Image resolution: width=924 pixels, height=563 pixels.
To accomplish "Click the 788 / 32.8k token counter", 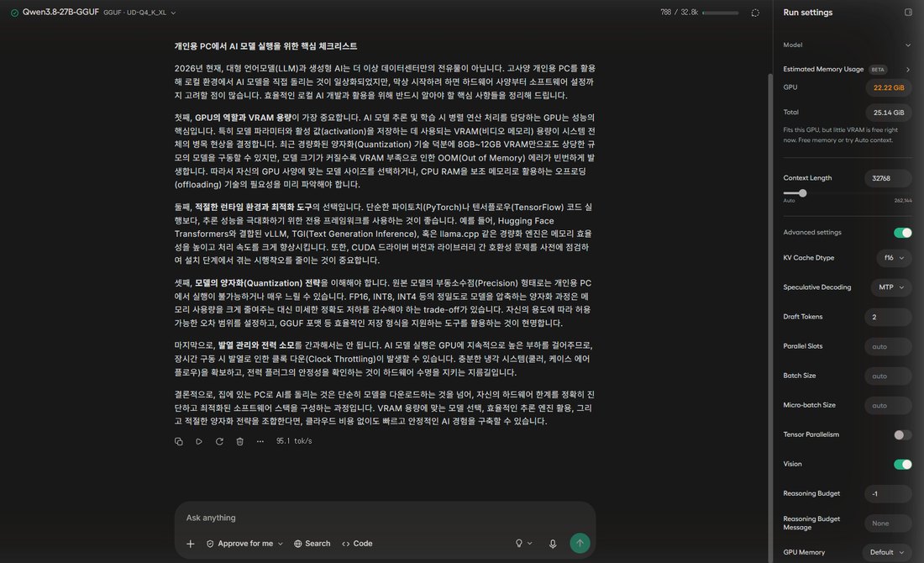I will pos(679,13).
